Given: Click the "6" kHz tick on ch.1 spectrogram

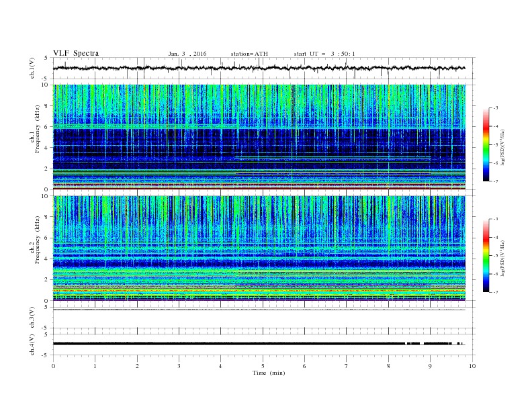Looking at the screenshot, I should point(46,127).
